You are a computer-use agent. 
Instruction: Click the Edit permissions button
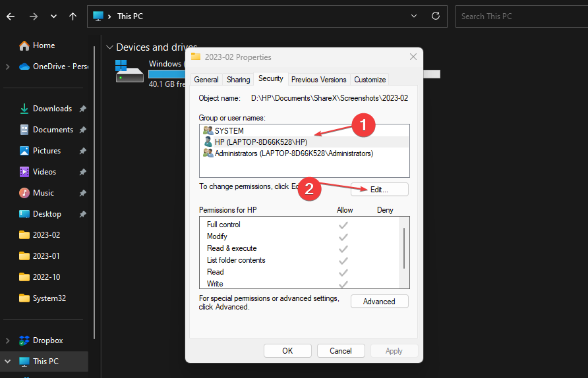pyautogui.click(x=379, y=190)
